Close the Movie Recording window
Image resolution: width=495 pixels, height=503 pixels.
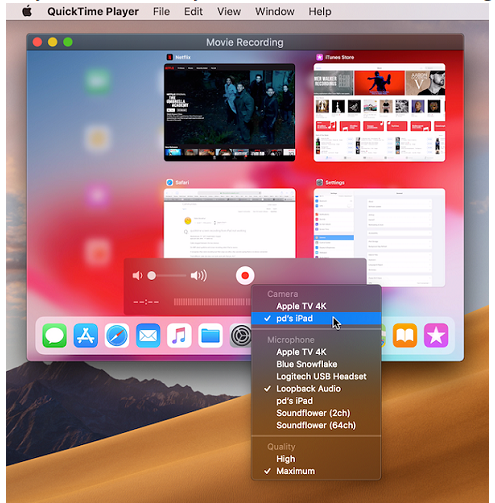point(37,42)
